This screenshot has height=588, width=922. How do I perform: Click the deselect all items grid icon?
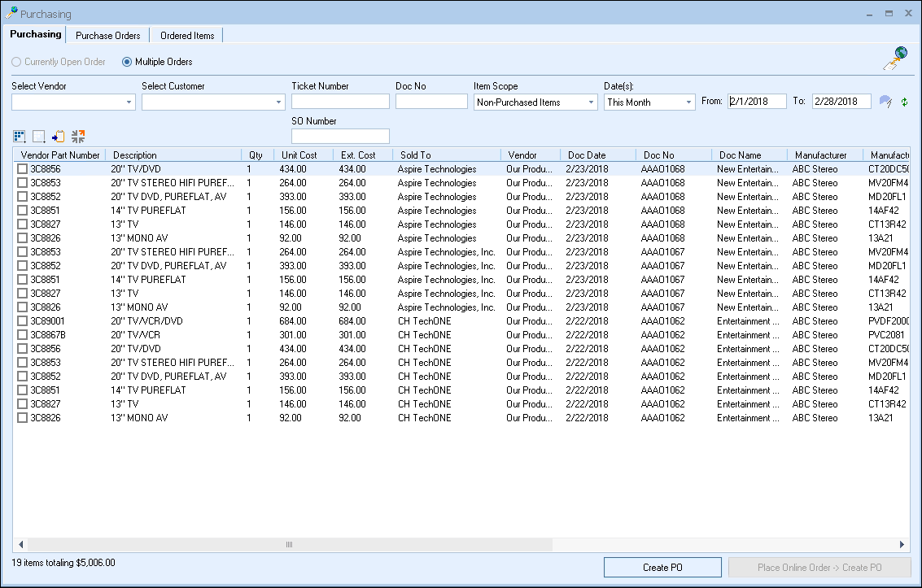(x=39, y=137)
